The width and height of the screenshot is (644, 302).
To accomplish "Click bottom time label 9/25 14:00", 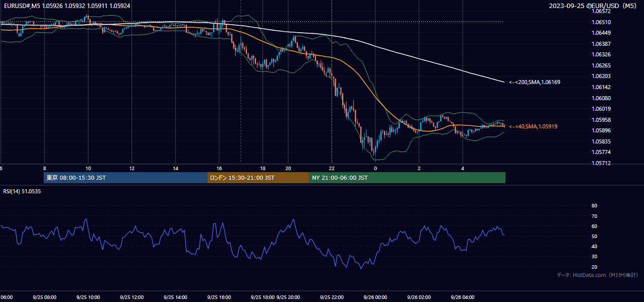I will (175, 297).
